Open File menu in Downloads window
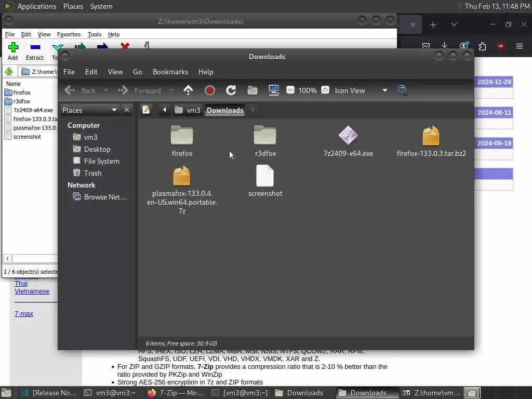Screen dimensions: 532x399 pos(69,72)
